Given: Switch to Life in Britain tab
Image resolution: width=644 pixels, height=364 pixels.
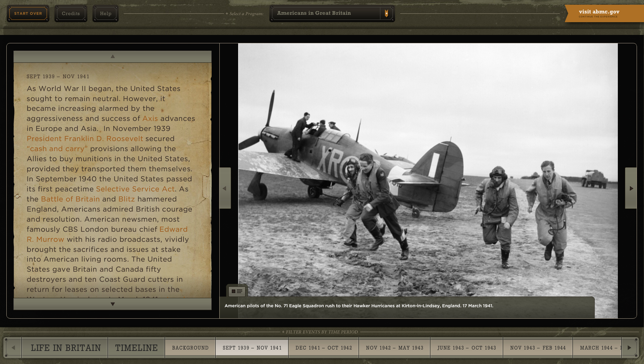Looking at the screenshot, I should [66, 348].
